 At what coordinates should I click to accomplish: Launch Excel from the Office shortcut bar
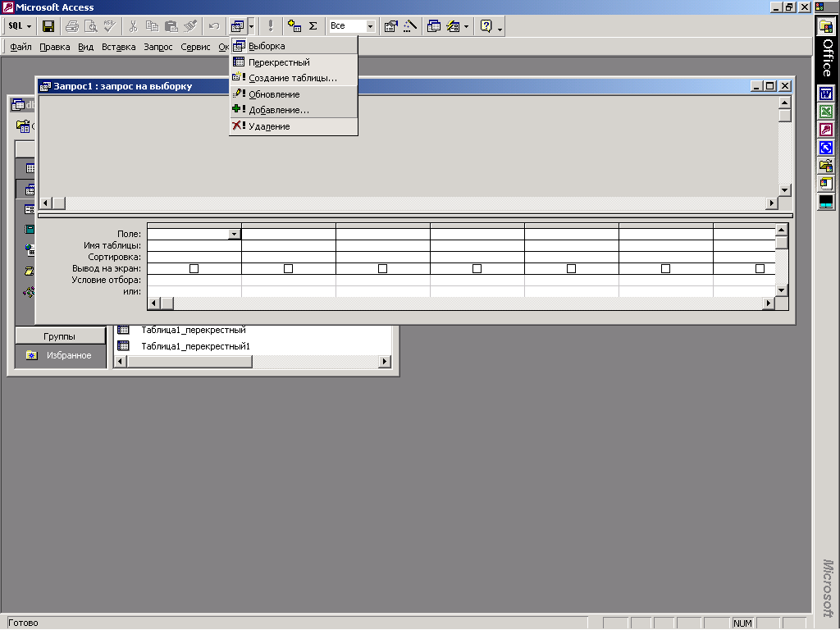tap(826, 112)
